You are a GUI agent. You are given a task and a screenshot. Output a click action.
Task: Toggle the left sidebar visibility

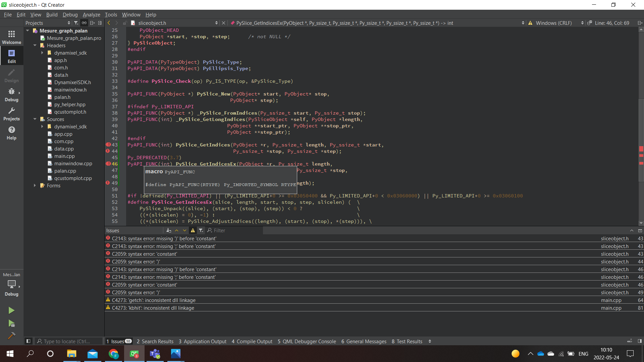[x=29, y=341]
